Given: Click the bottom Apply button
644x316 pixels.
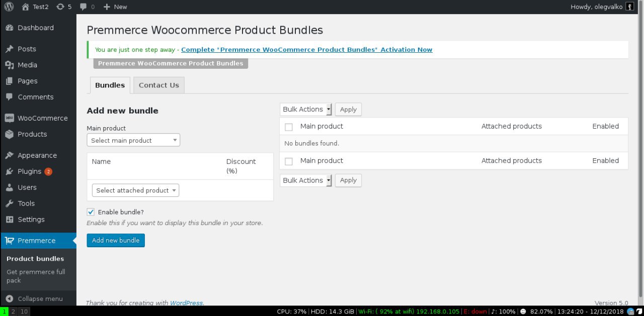Looking at the screenshot, I should coord(348,180).
